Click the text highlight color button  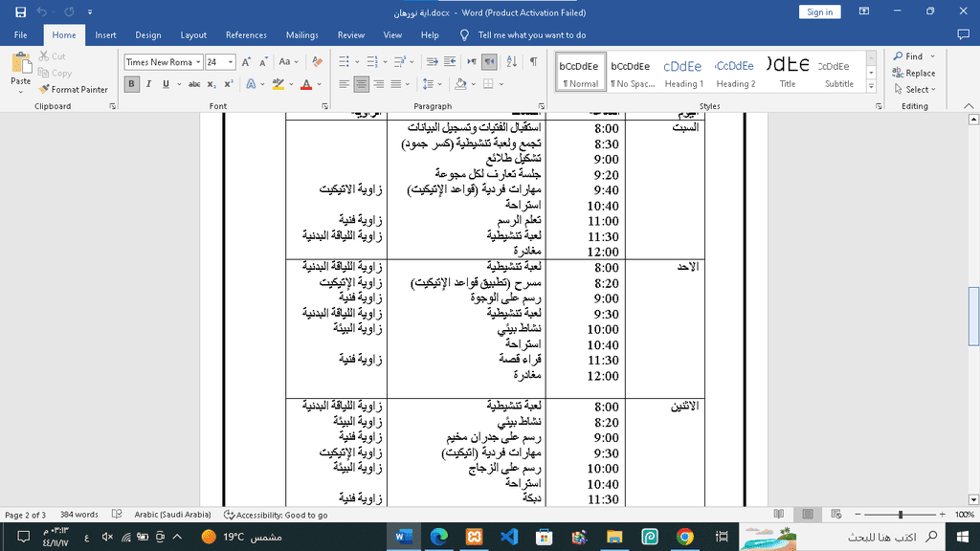(x=278, y=84)
